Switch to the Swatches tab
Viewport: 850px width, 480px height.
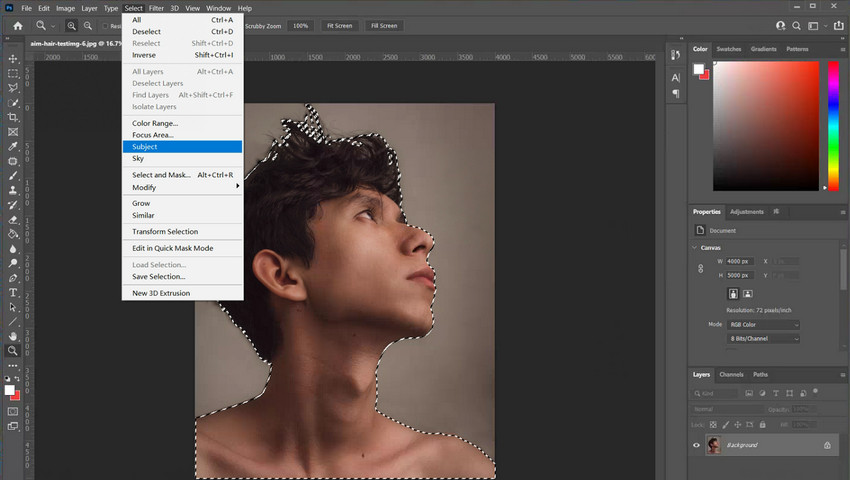pyautogui.click(x=729, y=49)
